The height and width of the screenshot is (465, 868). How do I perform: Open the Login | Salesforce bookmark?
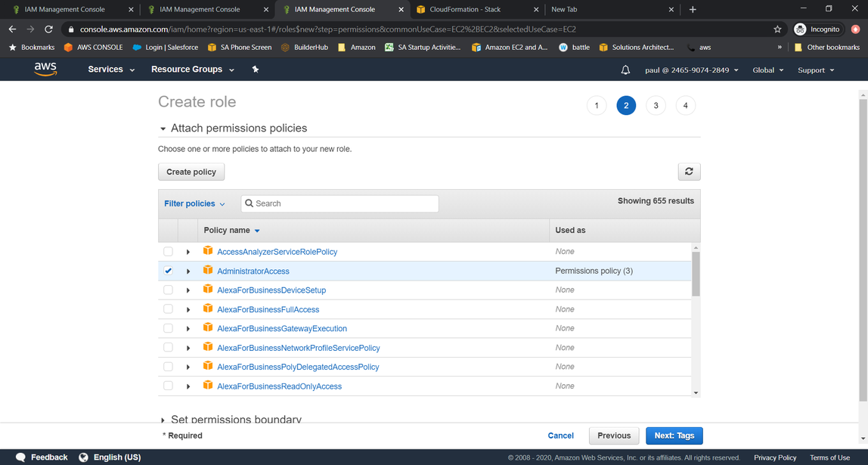click(165, 47)
